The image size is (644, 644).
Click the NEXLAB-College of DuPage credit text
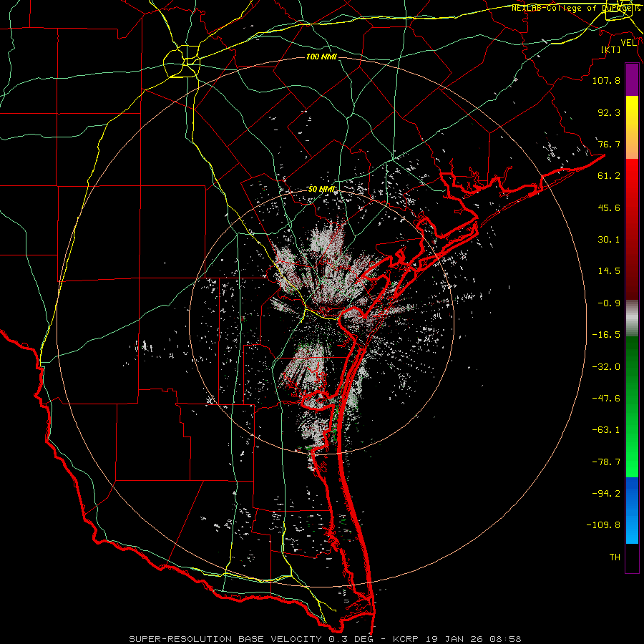click(x=575, y=8)
